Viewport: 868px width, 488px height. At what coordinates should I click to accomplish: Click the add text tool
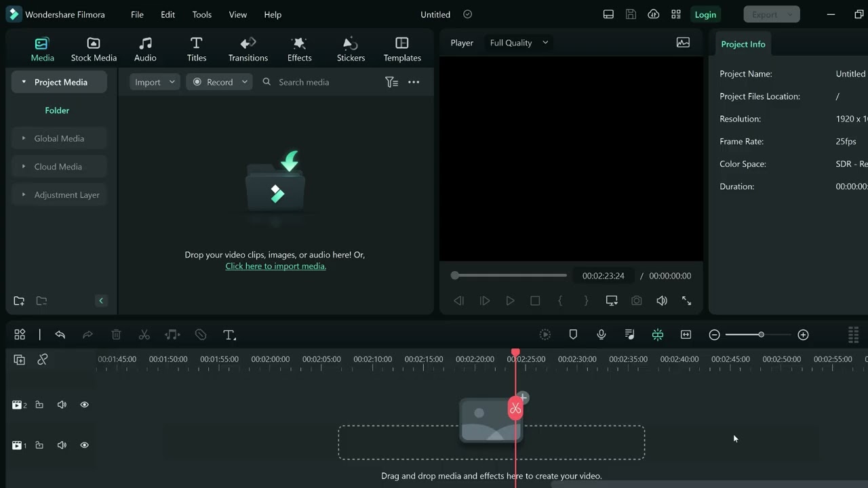tap(229, 335)
